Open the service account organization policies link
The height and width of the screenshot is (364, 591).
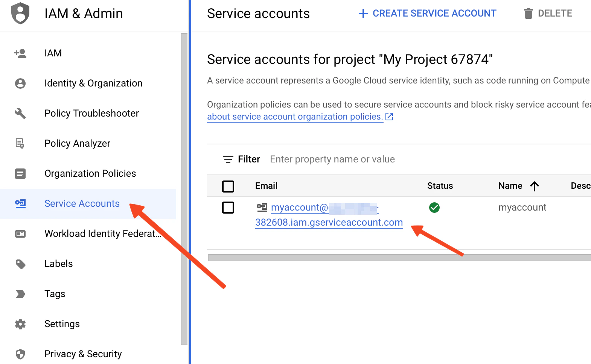[295, 117]
